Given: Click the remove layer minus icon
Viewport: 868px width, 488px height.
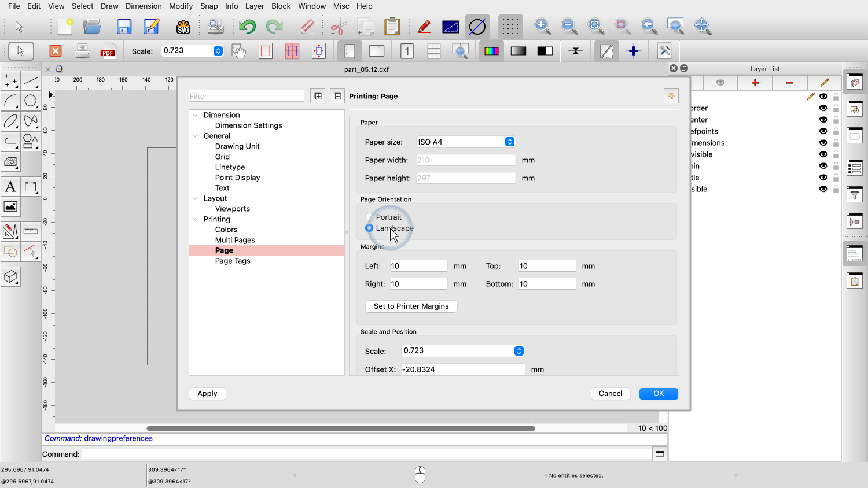Looking at the screenshot, I should point(789,83).
